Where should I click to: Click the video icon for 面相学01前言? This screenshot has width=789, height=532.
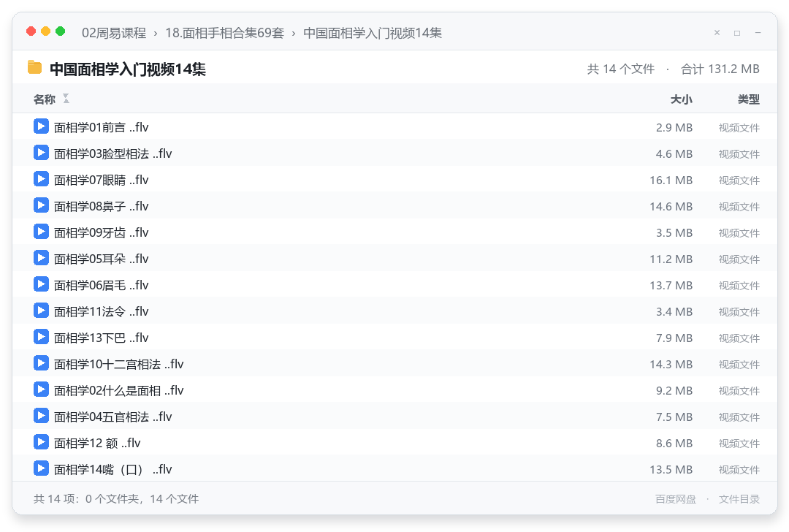click(x=41, y=126)
